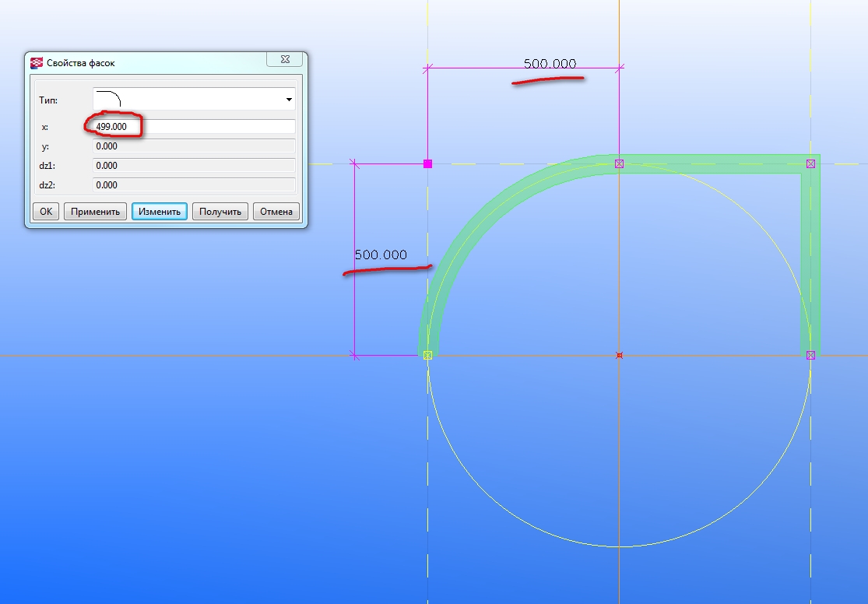Select the top-right polybeam corner handle

tap(811, 163)
